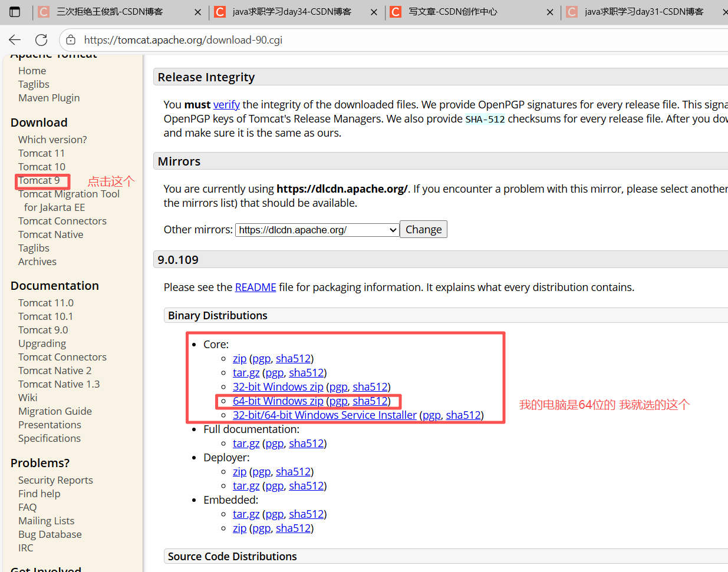View site info via the lock icon
The width and height of the screenshot is (728, 572).
71,40
